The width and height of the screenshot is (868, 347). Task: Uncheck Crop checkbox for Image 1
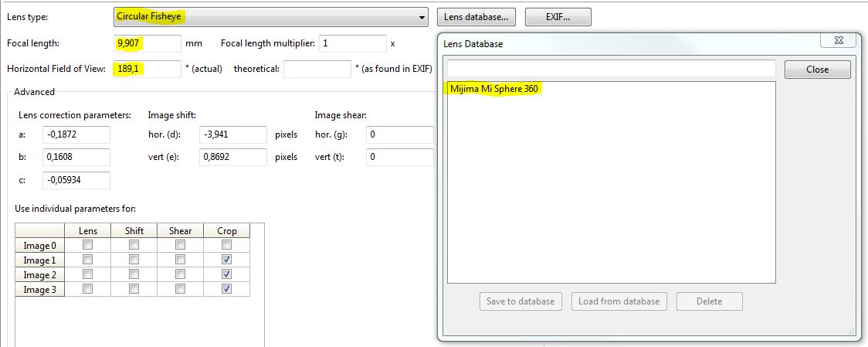point(228,260)
